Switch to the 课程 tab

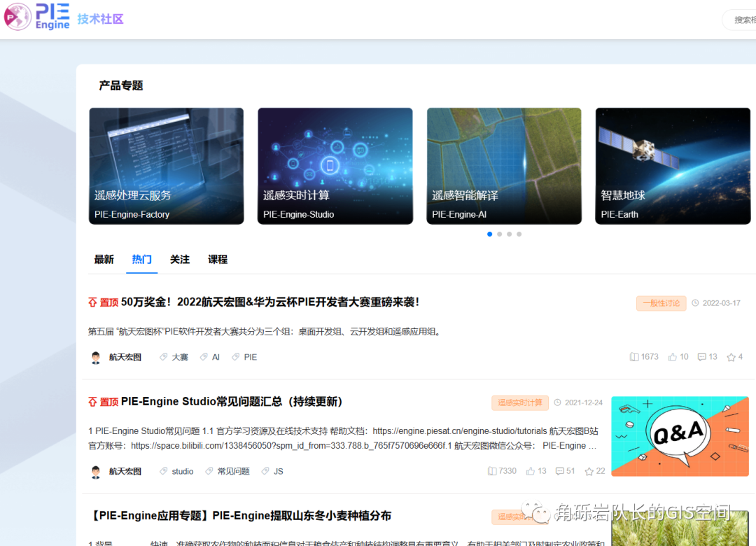click(218, 259)
